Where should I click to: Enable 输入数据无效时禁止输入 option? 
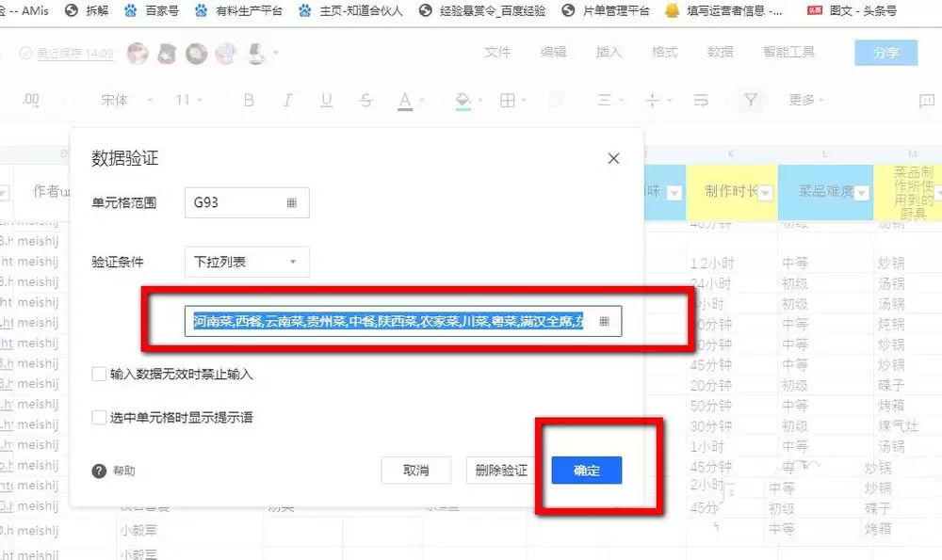pos(99,374)
